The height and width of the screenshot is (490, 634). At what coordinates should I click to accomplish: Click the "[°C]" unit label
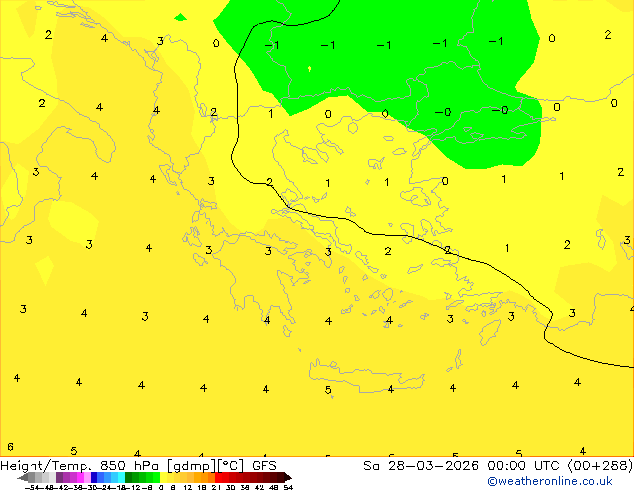click(x=231, y=466)
